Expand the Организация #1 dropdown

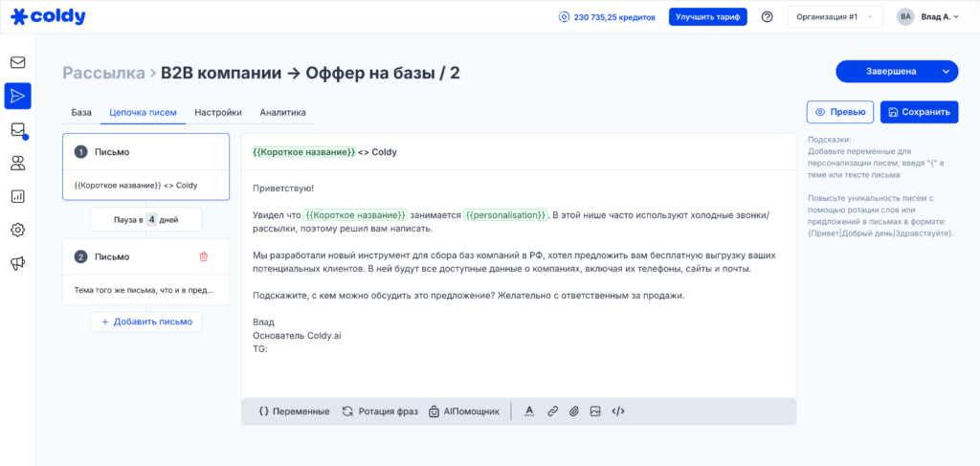pos(835,17)
